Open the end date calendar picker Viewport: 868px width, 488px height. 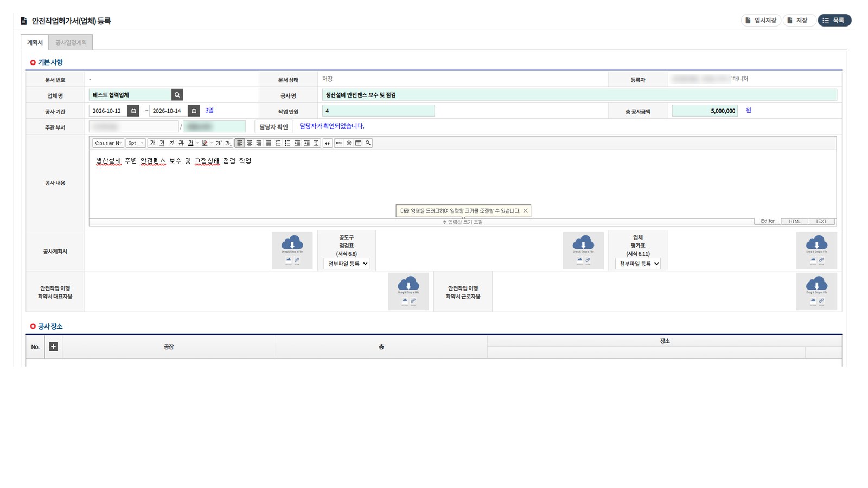pyautogui.click(x=194, y=111)
